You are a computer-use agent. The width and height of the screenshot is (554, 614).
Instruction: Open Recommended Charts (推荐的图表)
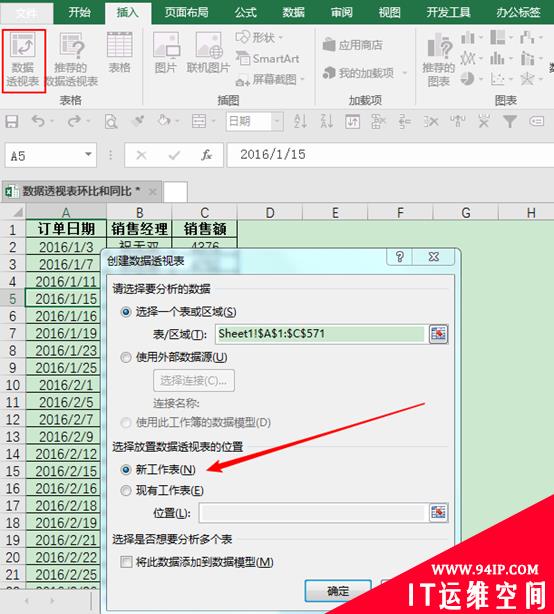click(439, 60)
